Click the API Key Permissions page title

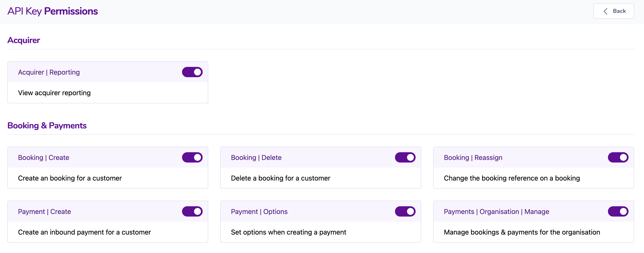(x=53, y=12)
